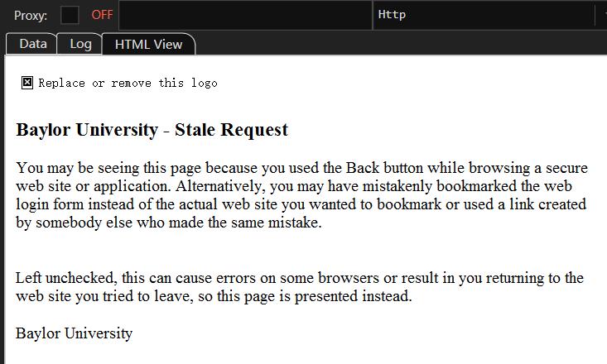Click the 'Replace or remove this logo' text
607x364 pixels.
tap(128, 83)
